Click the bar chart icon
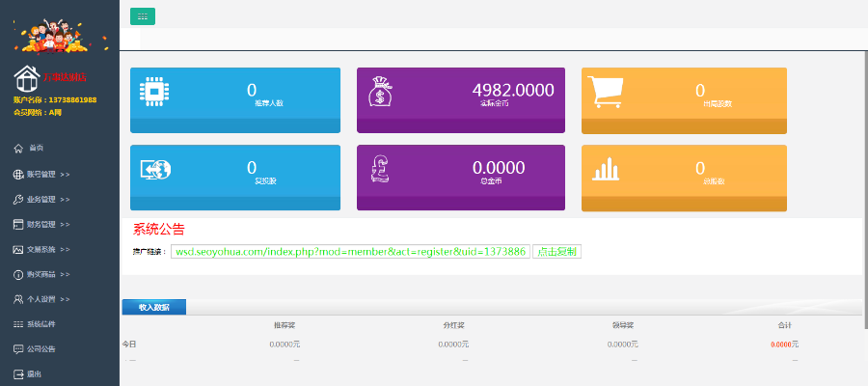868x386 pixels. 605,169
